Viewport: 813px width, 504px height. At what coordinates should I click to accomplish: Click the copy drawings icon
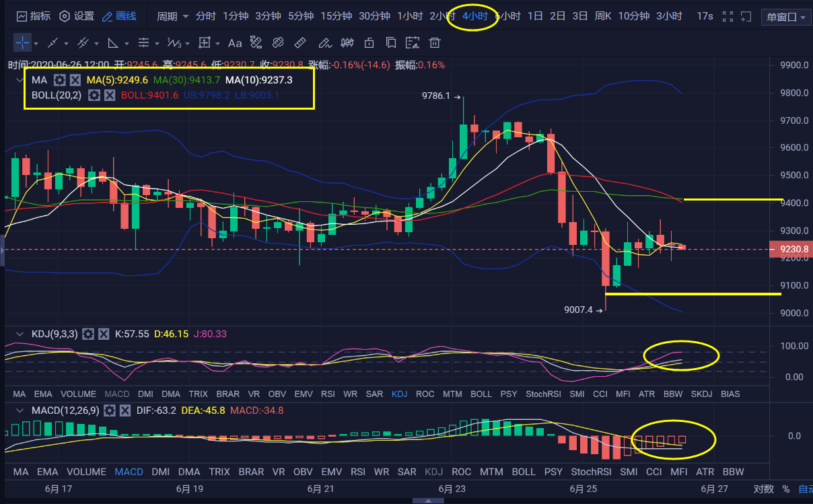click(x=391, y=43)
